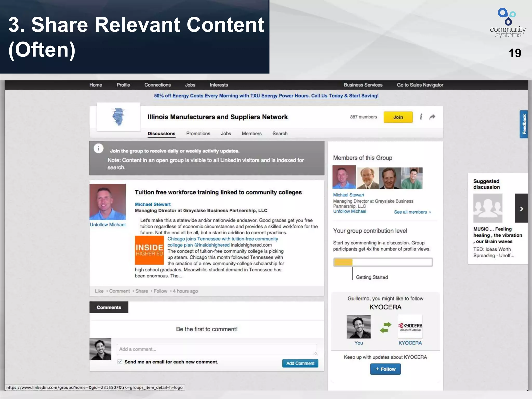Click 'Unfollow Michael' under the post photo
Screen dimensions: 532x399
pyautogui.click(x=108, y=225)
